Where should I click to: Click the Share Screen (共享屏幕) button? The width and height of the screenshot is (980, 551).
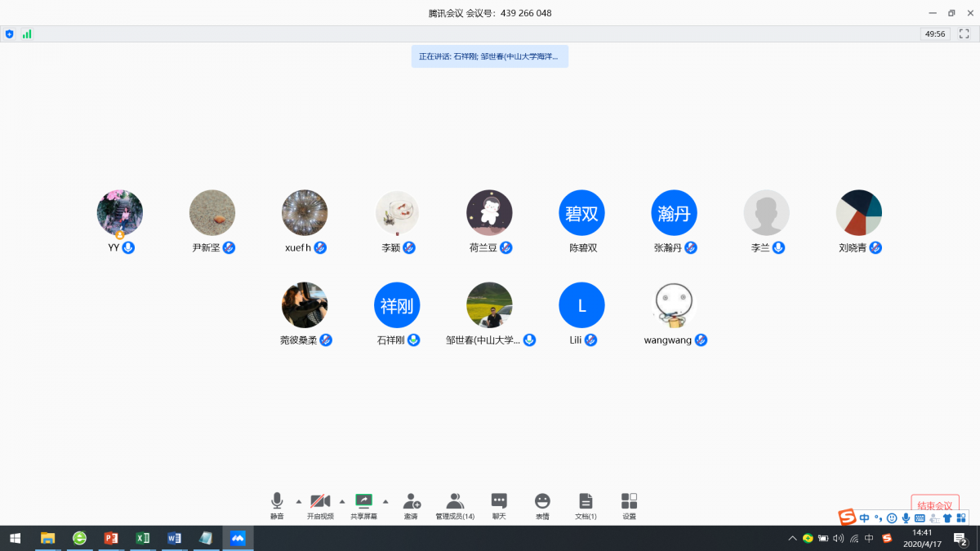[363, 505]
